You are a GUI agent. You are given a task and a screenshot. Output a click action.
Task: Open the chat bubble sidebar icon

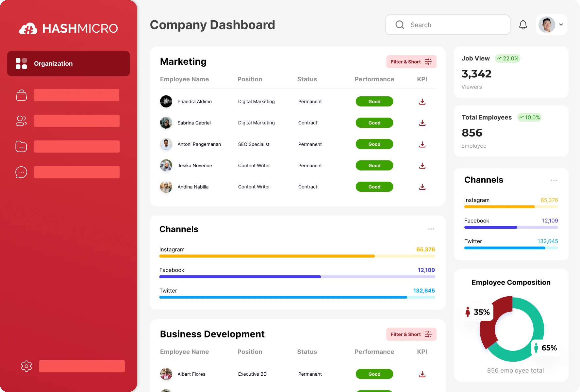[21, 172]
